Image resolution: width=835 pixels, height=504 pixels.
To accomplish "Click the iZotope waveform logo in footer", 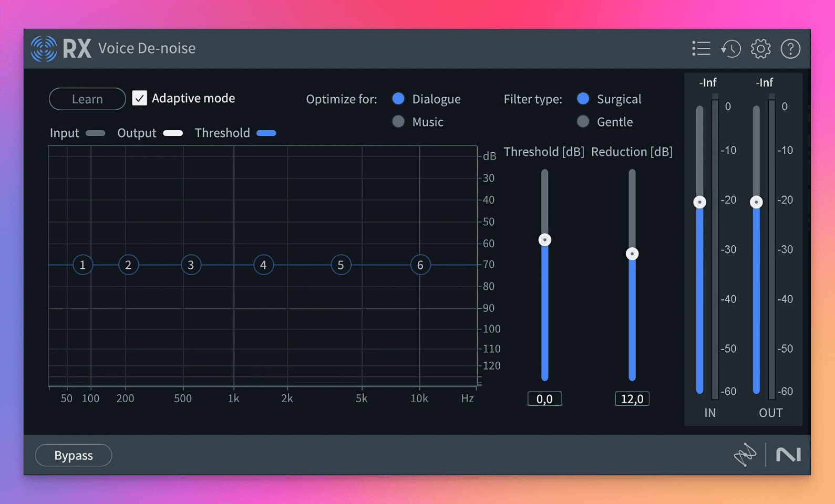I will (x=745, y=455).
